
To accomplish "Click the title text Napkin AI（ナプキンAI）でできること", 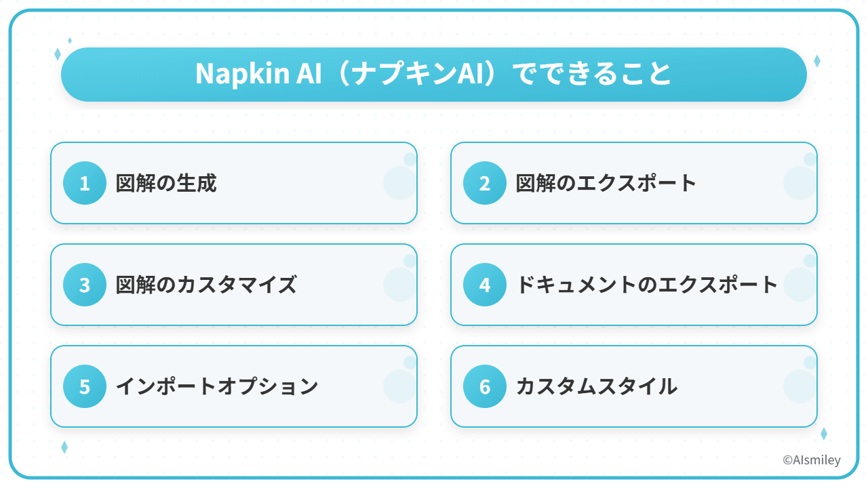I will (x=433, y=75).
